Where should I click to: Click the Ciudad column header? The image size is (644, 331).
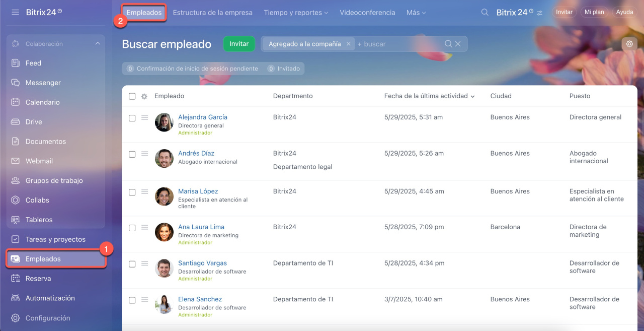point(501,96)
